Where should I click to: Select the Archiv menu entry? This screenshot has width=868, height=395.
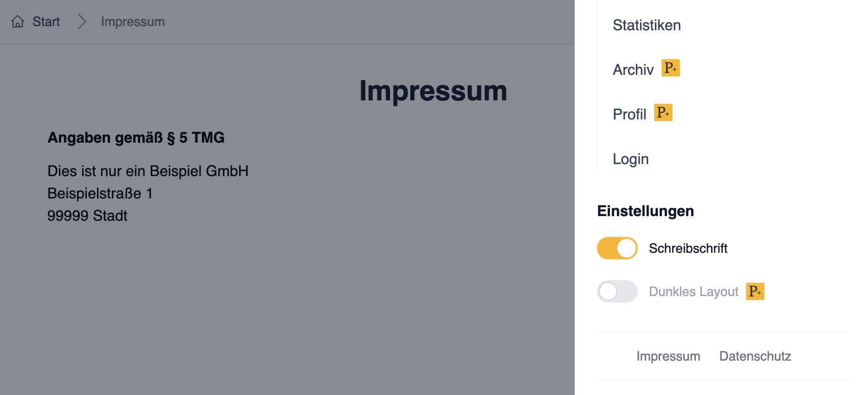pyautogui.click(x=633, y=69)
